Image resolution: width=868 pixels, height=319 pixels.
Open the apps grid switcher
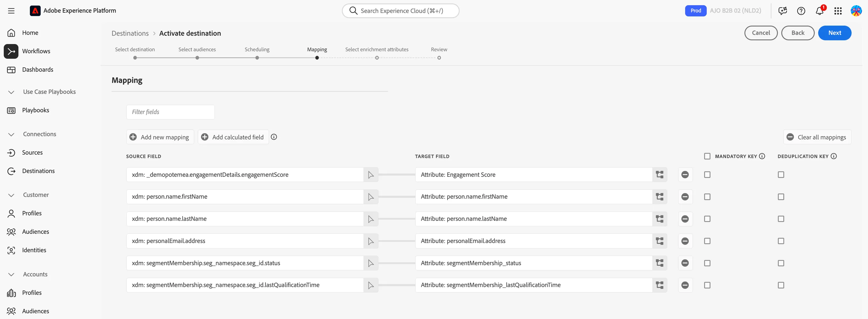pos(838,11)
